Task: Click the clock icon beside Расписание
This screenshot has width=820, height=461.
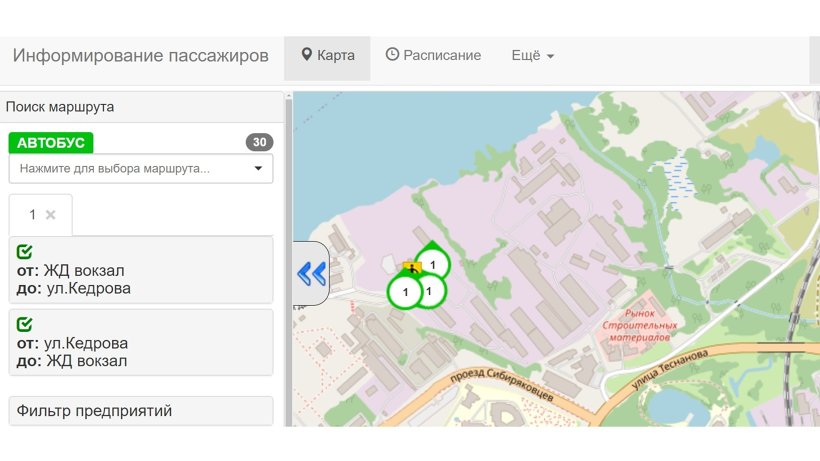Action: click(x=392, y=54)
